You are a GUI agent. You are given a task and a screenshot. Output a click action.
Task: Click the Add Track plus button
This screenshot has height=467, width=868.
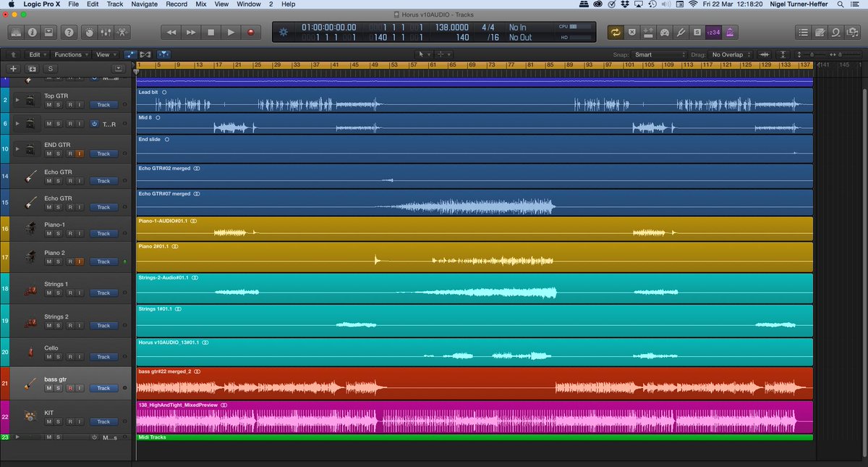(x=13, y=68)
